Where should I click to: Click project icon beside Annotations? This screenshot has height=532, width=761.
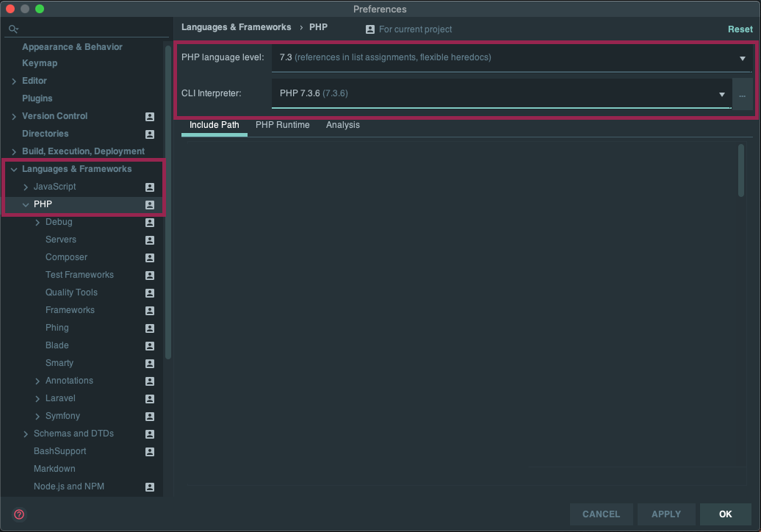(150, 381)
